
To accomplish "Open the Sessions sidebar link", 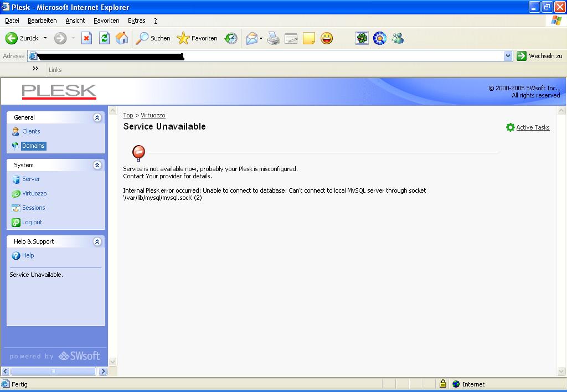I will pos(34,208).
